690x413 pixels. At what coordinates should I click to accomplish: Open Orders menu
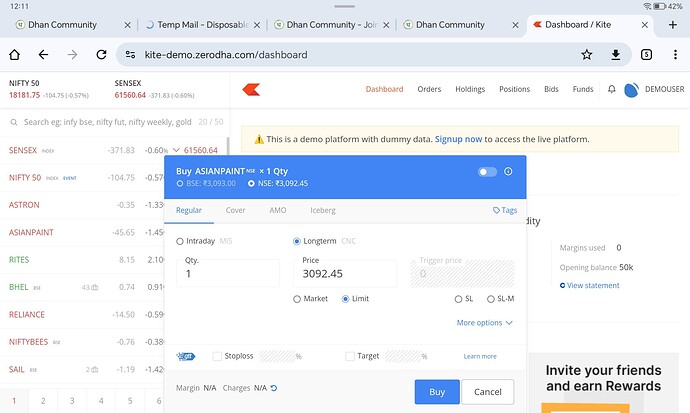click(x=429, y=89)
